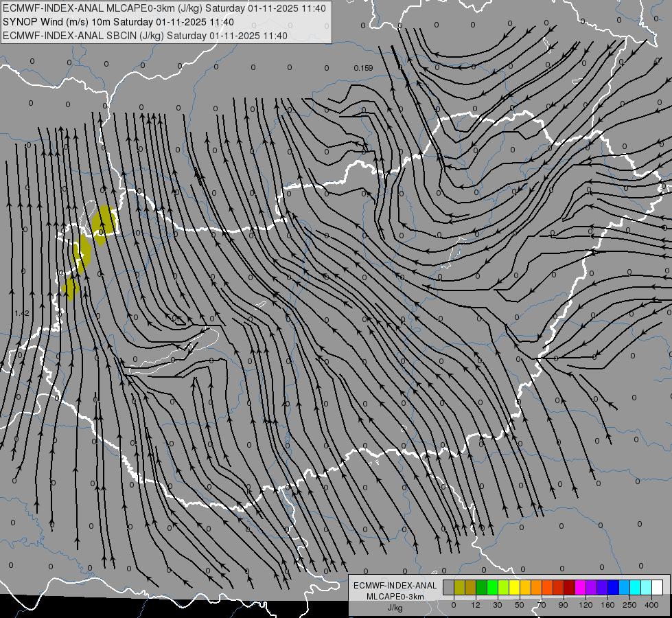The image size is (672, 618).
Task: Click the lowest olive CAPE patch on map
Action: [70, 288]
